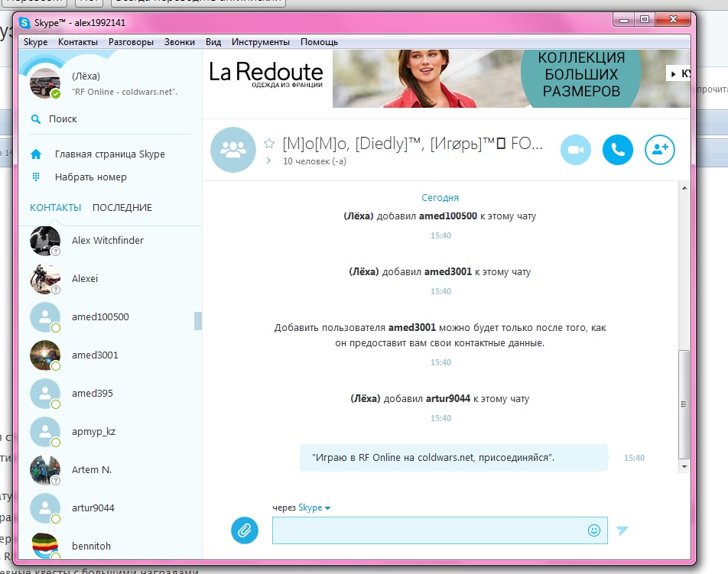Open the emoticon picker in the message box
The image size is (728, 574).
(x=594, y=530)
